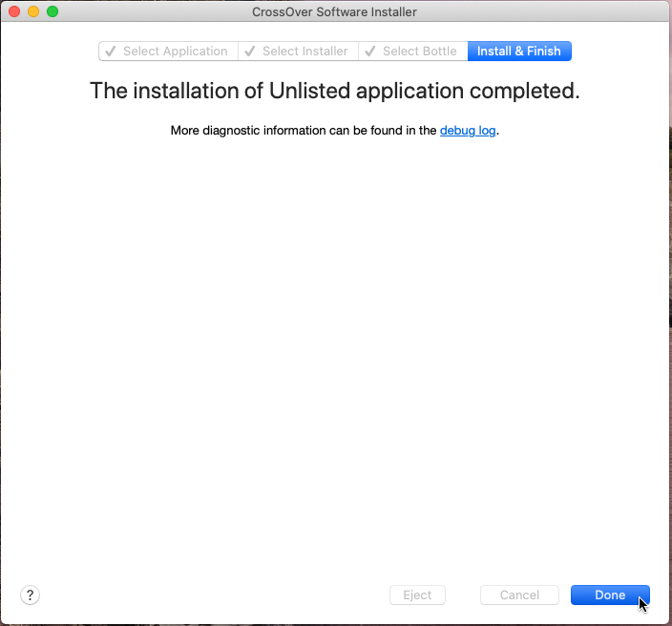Minimize the installer window with yellow button
This screenshot has height=626, width=672.
point(33,11)
